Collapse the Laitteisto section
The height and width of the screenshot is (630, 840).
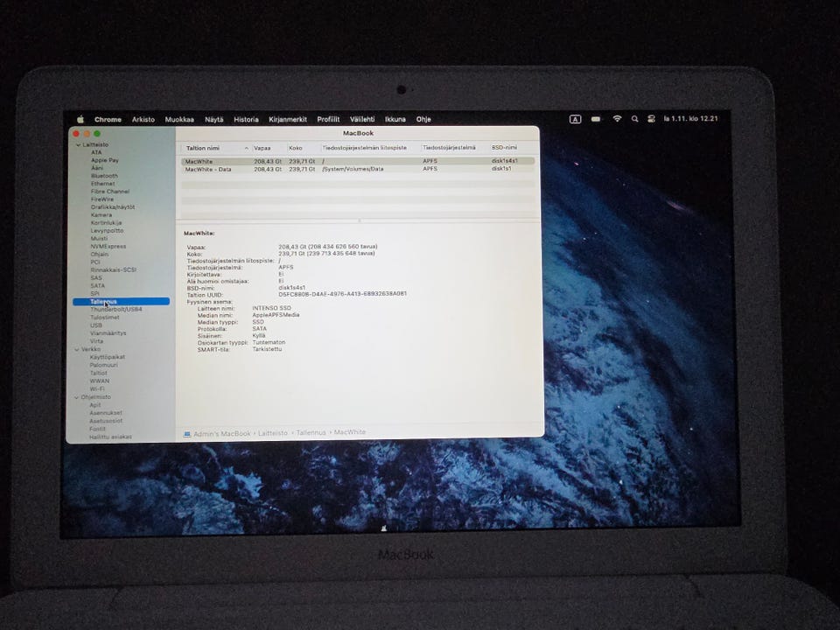pos(78,144)
